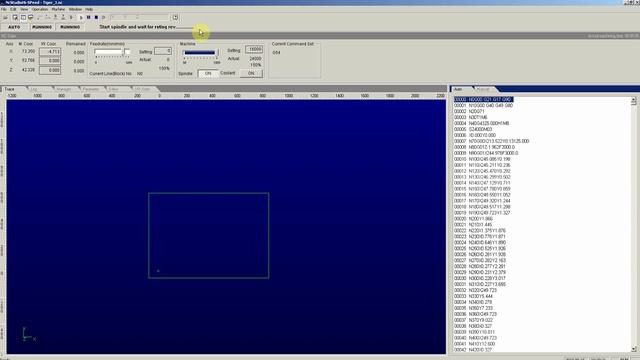Click the Z axis workpiece coordinate field
This screenshot has height=360, width=640.
(x=50, y=70)
